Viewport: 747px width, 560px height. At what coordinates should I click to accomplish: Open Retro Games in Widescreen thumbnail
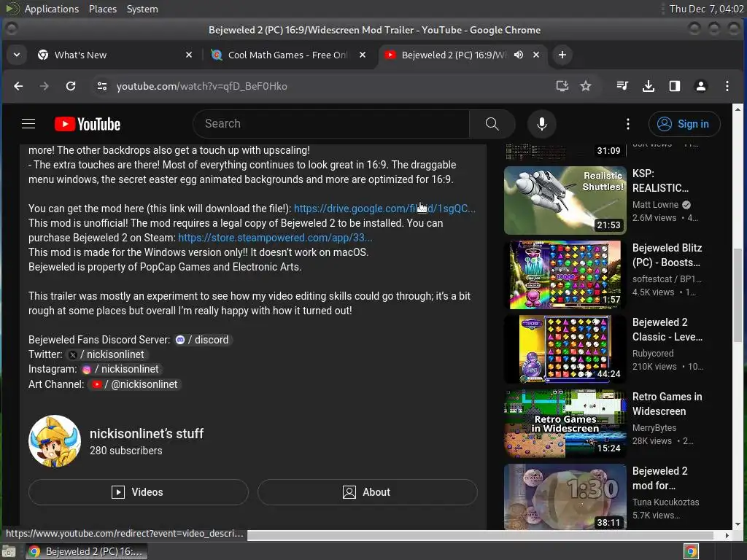tap(565, 424)
